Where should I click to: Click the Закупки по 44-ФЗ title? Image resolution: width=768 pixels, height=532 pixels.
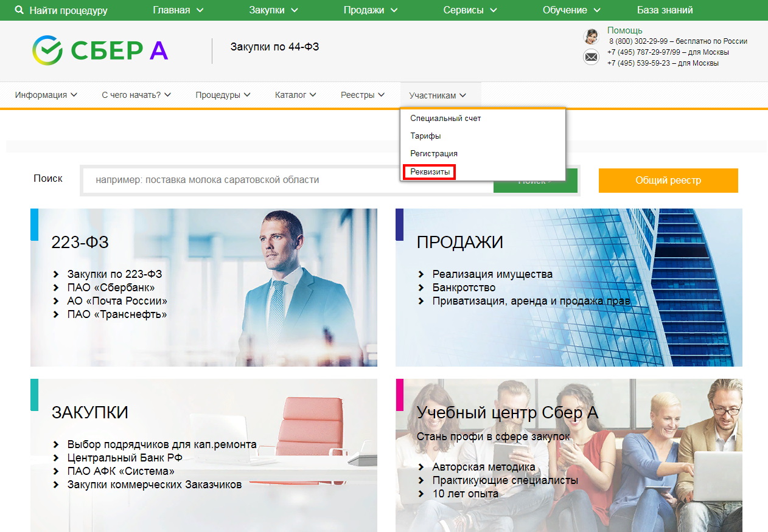click(274, 47)
